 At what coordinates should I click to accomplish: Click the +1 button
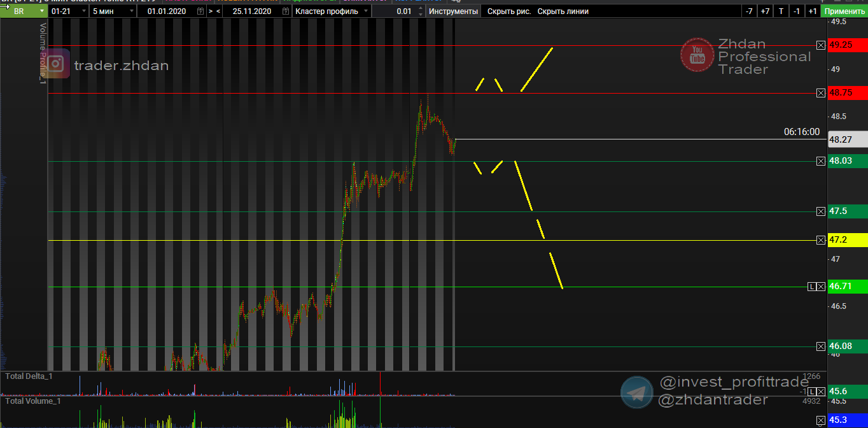pos(813,11)
